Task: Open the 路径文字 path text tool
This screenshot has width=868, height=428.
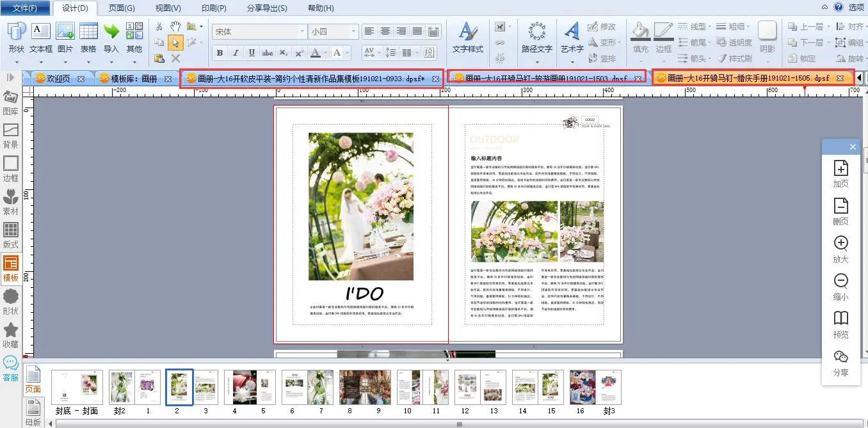Action: pyautogui.click(x=536, y=35)
